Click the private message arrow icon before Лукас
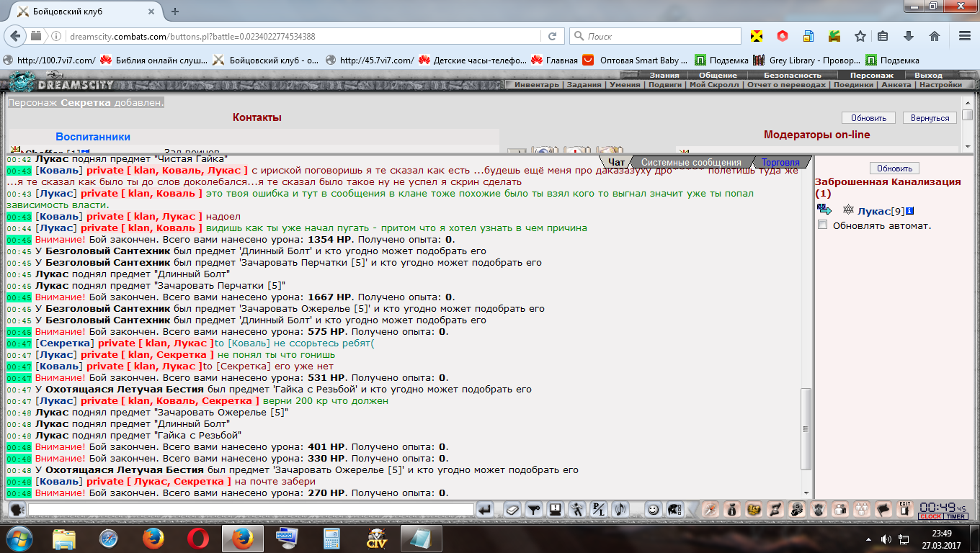 pos(824,210)
